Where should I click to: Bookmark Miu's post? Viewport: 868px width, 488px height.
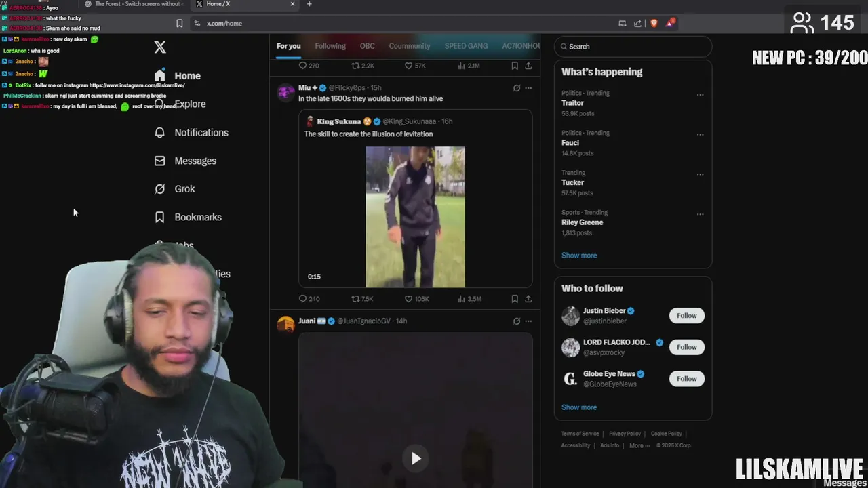[515, 299]
